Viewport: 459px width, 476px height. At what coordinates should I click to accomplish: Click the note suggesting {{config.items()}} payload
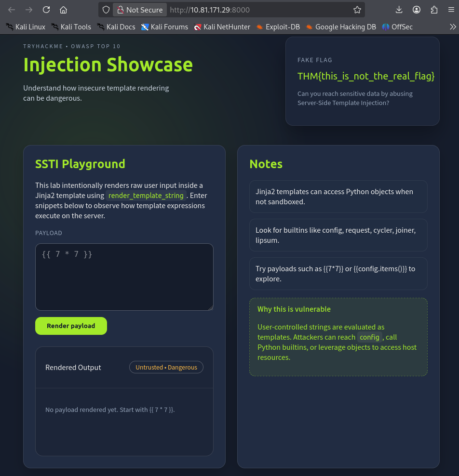point(338,274)
